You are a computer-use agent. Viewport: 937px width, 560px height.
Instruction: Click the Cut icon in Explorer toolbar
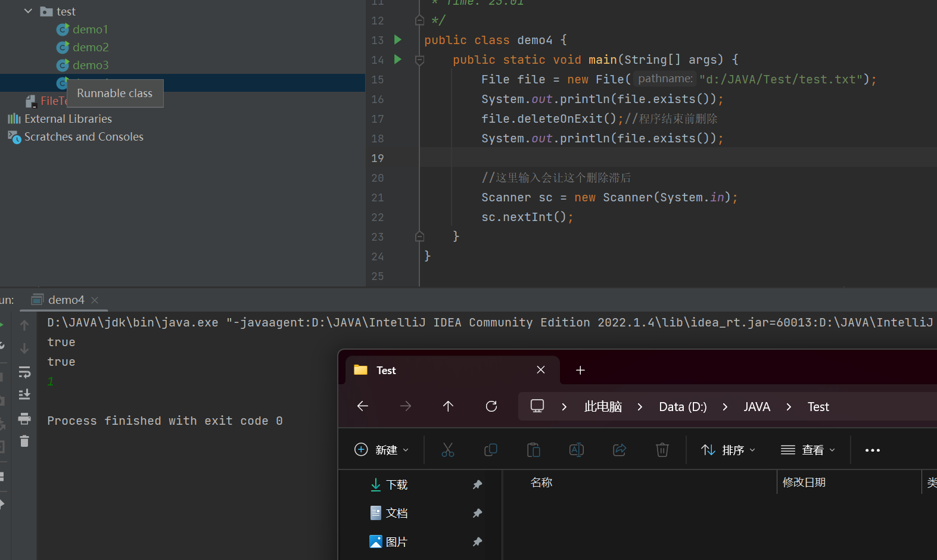[448, 450]
